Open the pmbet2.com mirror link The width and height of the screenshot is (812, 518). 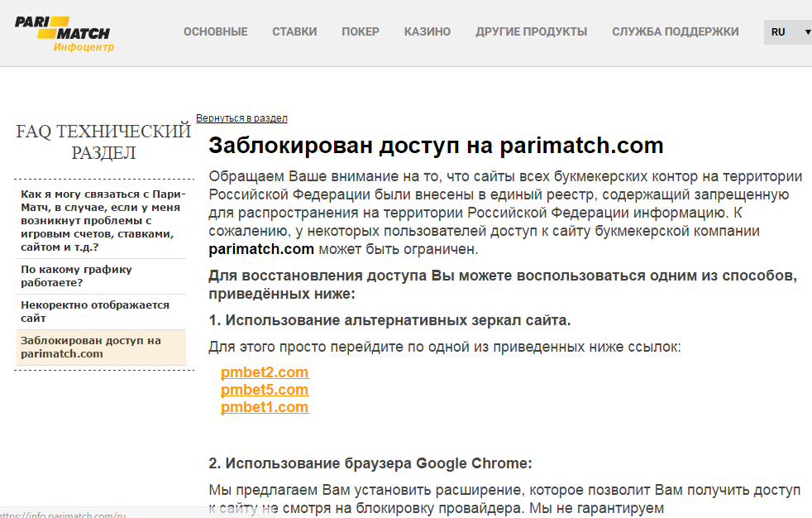click(265, 372)
